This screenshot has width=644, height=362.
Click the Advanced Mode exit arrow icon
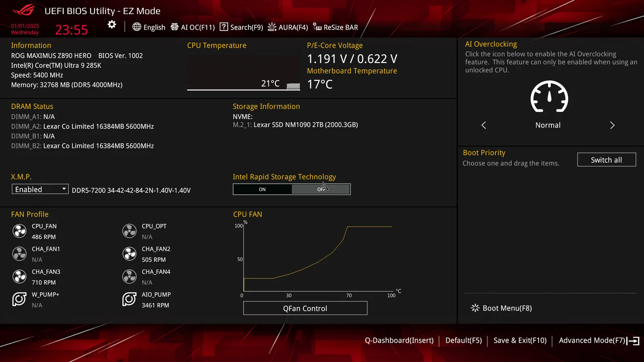coord(633,341)
